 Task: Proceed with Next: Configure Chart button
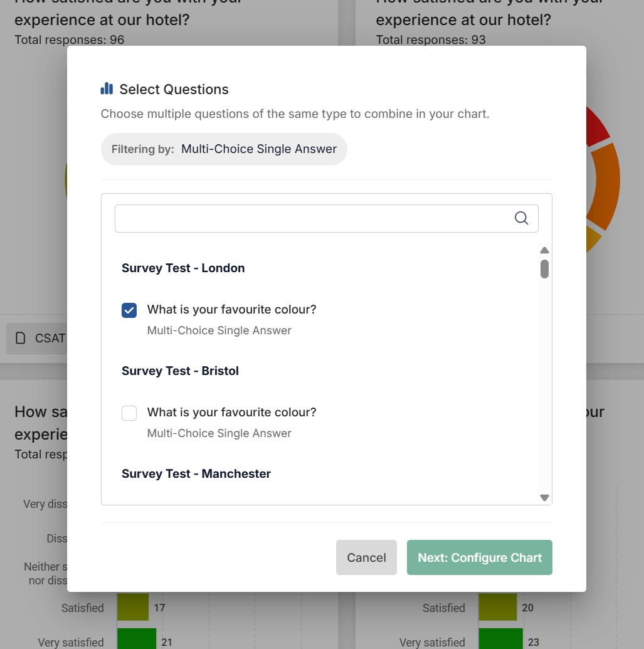pyautogui.click(x=480, y=557)
